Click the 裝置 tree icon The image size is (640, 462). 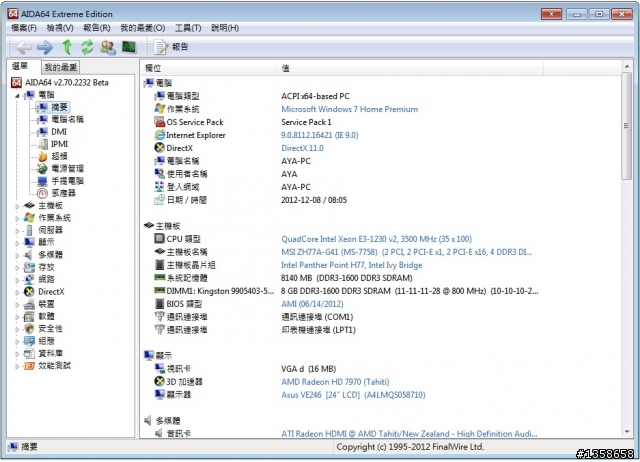pyautogui.click(x=29, y=304)
